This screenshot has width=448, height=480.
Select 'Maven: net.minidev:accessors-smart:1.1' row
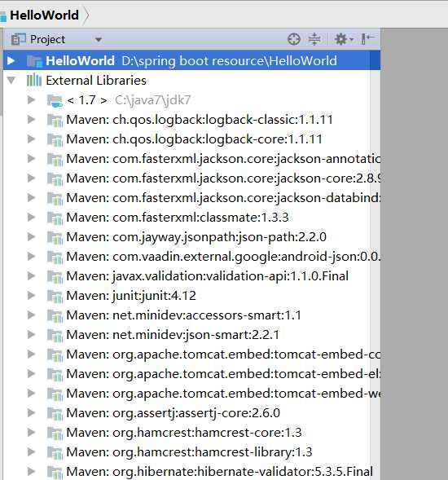coord(192,315)
